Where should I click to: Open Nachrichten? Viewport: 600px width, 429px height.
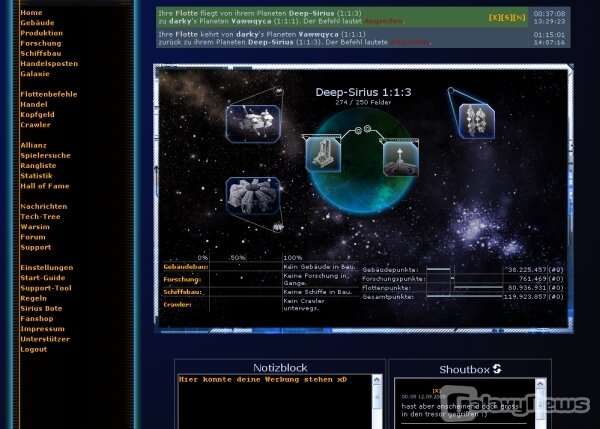click(44, 207)
